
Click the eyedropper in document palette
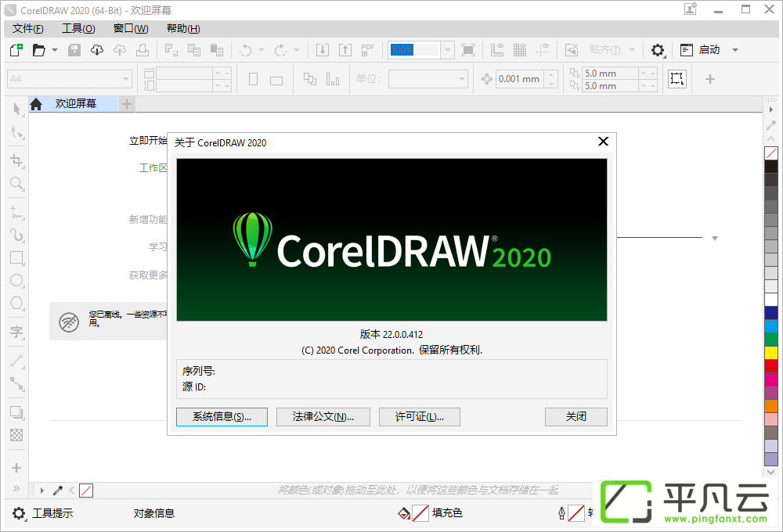coord(58,491)
